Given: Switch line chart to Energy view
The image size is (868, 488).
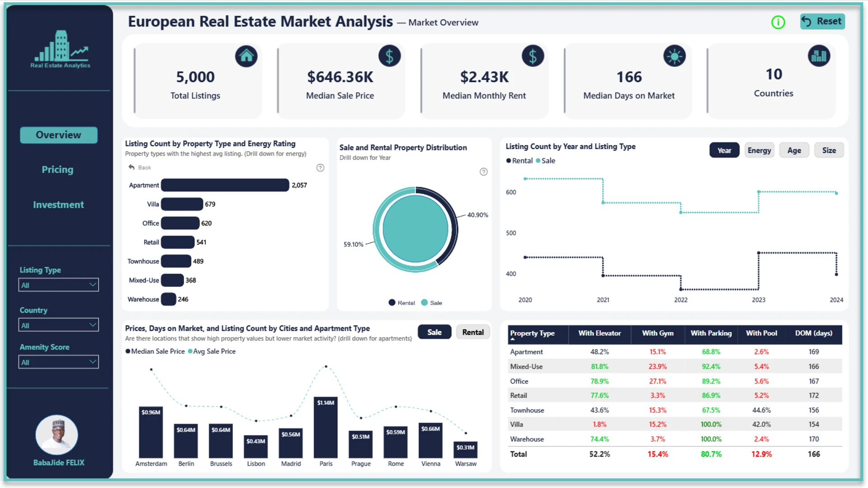Looking at the screenshot, I should [x=759, y=150].
